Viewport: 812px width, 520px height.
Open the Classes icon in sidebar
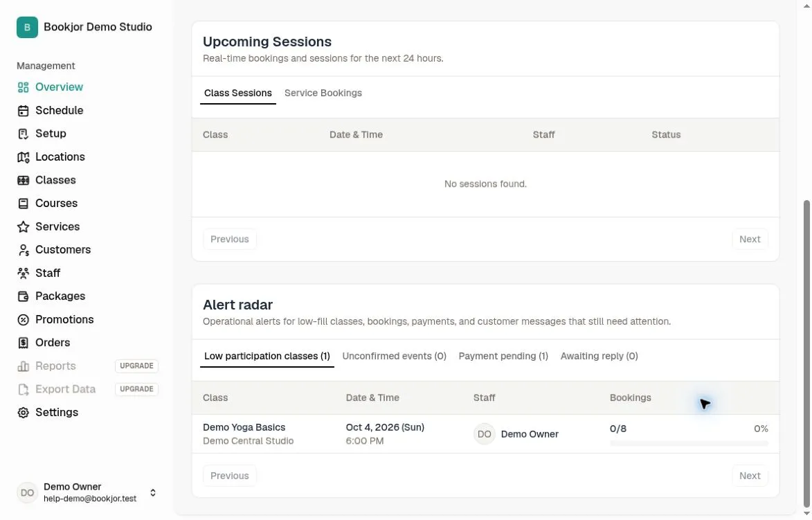click(23, 180)
